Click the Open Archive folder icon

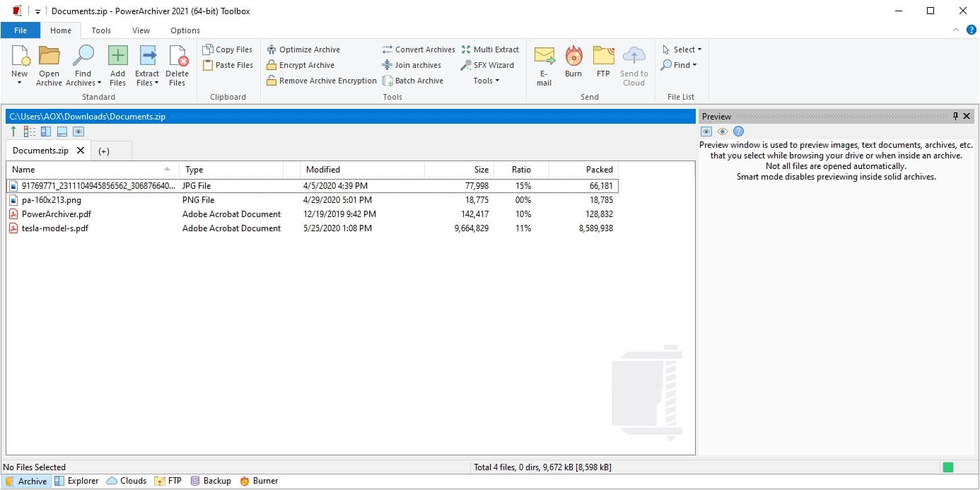click(x=49, y=57)
